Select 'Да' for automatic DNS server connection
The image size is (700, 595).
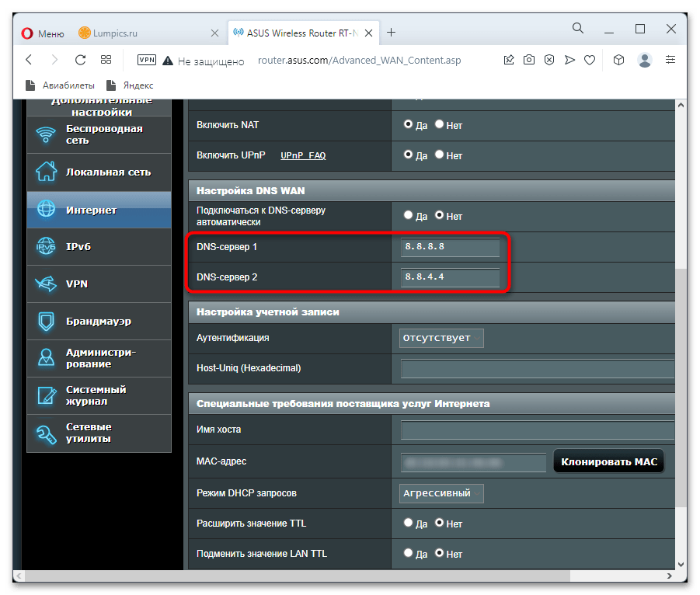[409, 215]
